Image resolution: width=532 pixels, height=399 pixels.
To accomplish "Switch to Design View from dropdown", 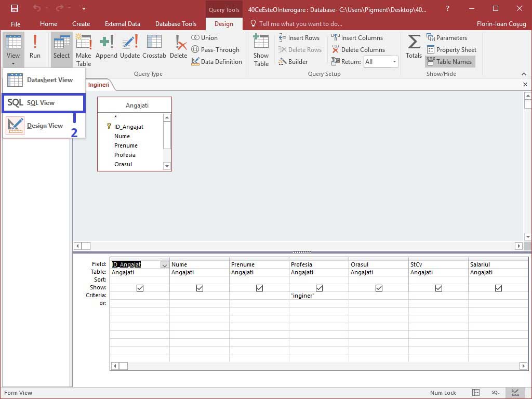I will (x=44, y=126).
